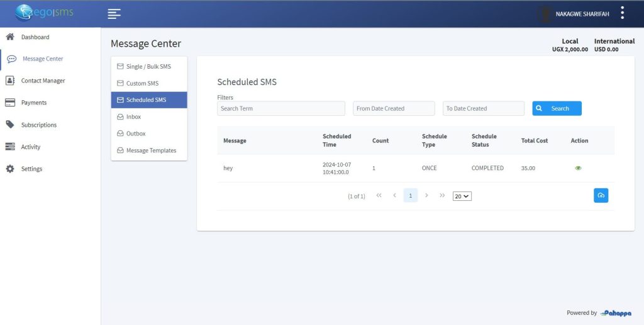
Task: View details with the green eye icon
Action: point(578,168)
